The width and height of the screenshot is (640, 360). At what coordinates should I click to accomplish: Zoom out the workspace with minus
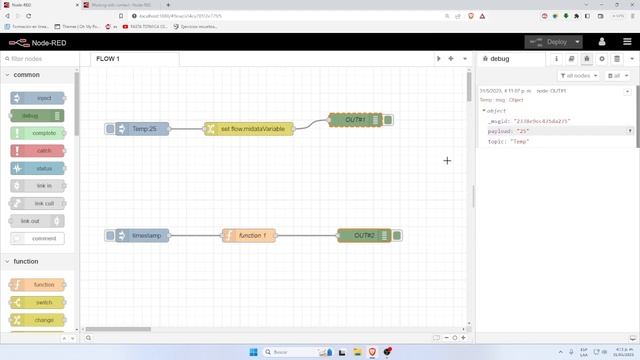point(446,338)
